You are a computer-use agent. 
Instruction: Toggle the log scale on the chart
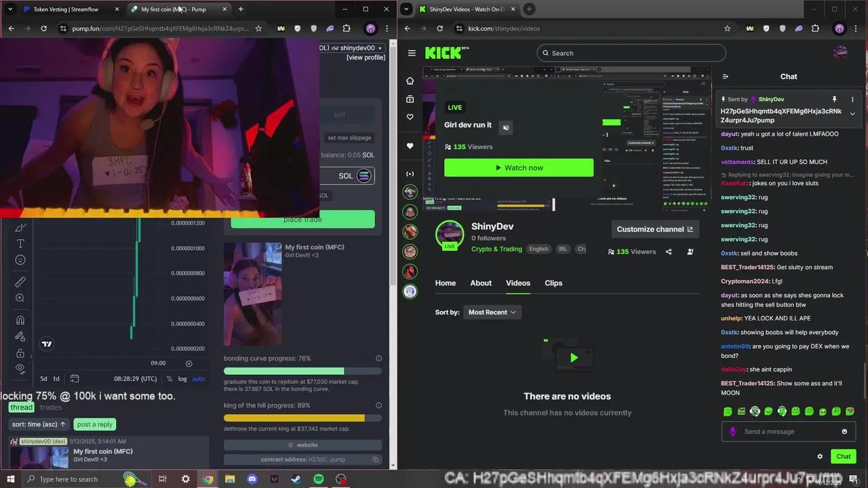182,379
